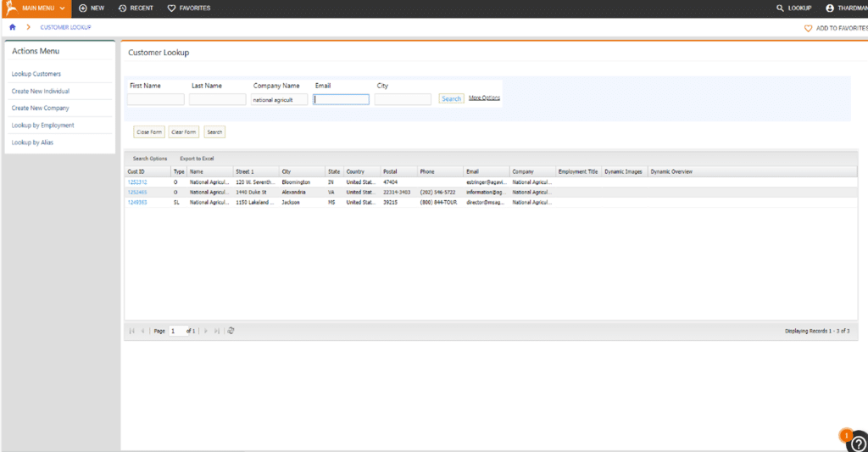Click the Export to Excel button
The width and height of the screenshot is (868, 452).
(x=197, y=159)
